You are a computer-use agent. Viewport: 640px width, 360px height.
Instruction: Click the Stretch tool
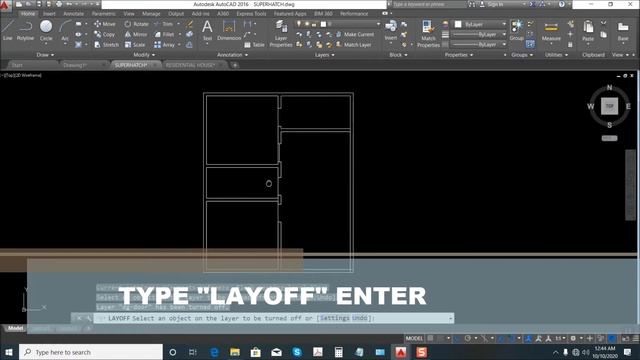click(106, 44)
